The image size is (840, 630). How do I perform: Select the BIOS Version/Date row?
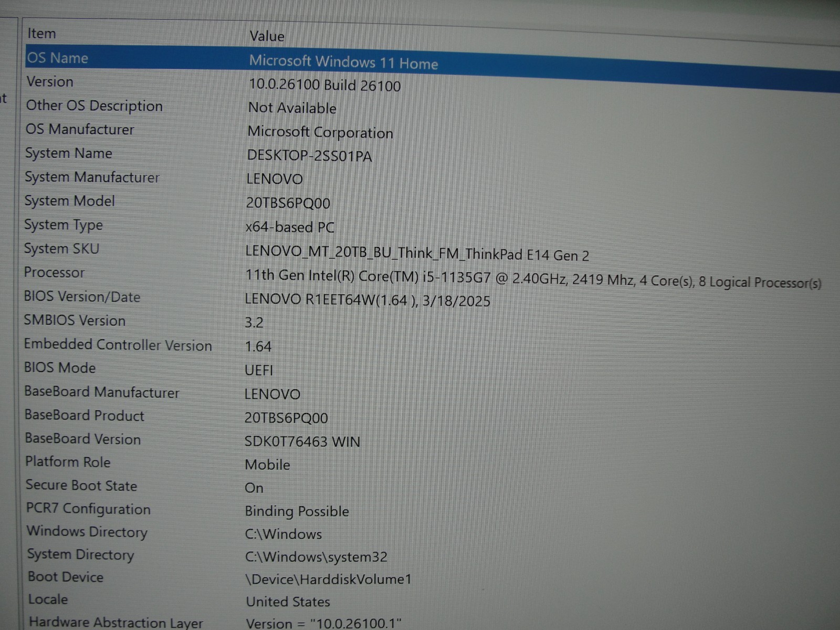click(x=82, y=297)
